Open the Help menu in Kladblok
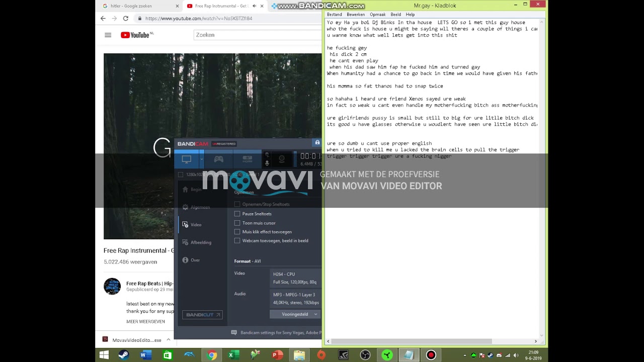Screen dimensions: 644x362 coord(410,15)
